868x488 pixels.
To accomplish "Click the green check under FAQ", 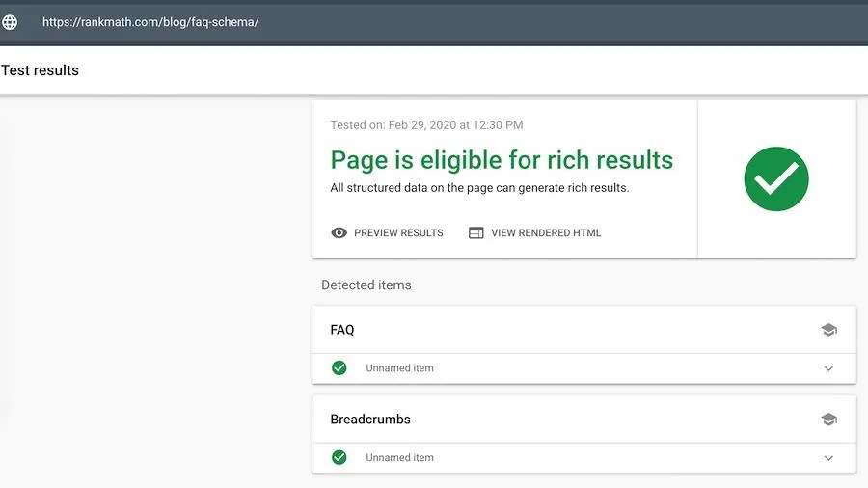I will pos(339,367).
